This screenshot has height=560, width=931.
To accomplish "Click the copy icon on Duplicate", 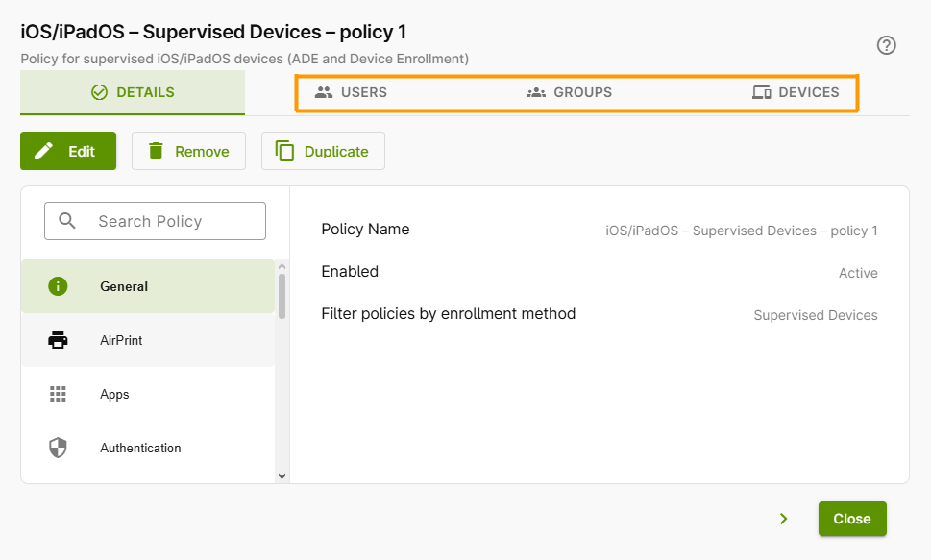I will pyautogui.click(x=284, y=151).
